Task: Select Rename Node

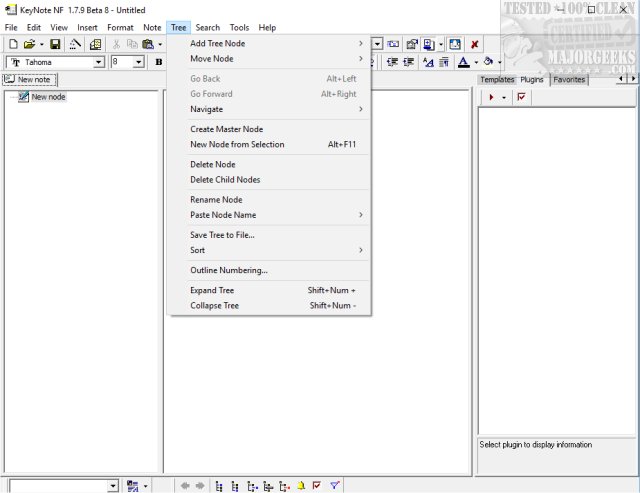Action: 269,200
